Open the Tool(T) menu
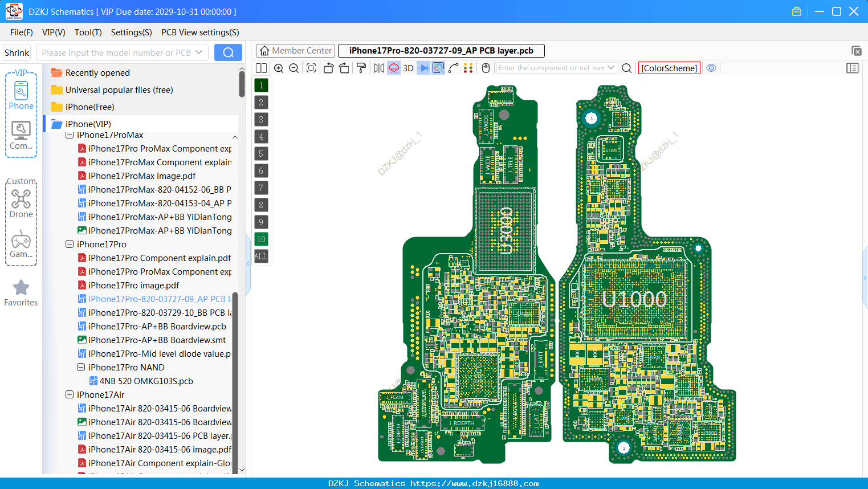This screenshot has height=489, width=868. tap(88, 32)
